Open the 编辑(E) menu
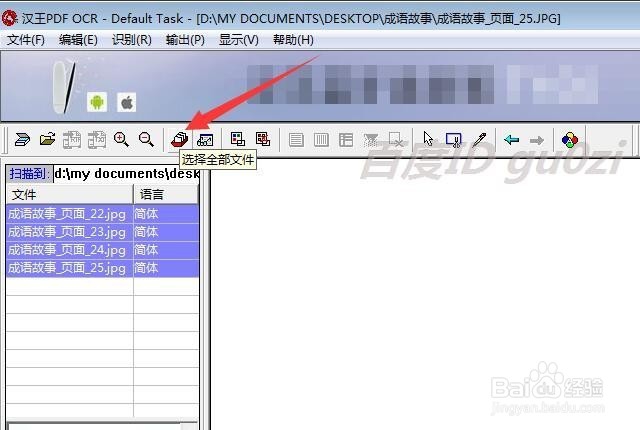The height and width of the screenshot is (430, 640). tap(78, 40)
